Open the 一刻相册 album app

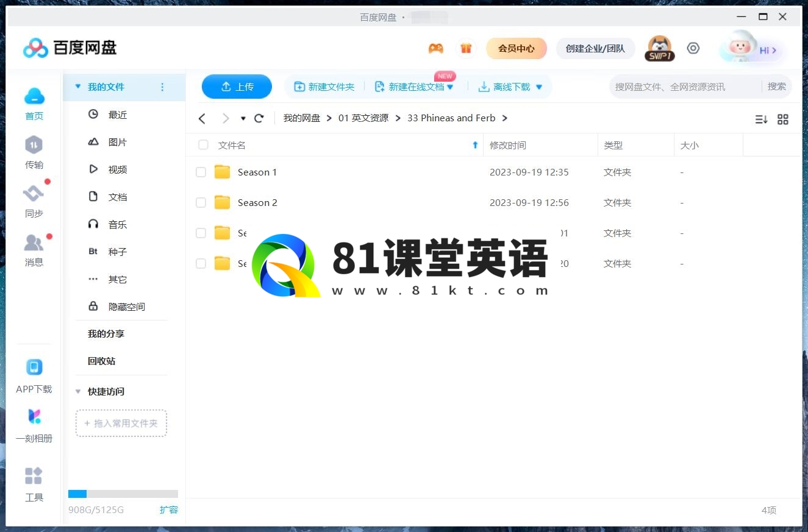pos(34,425)
